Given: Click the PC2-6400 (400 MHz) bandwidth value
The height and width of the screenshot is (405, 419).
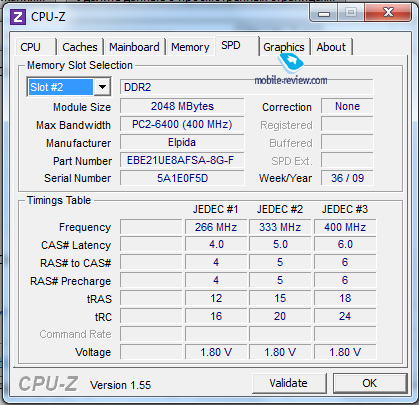Looking at the screenshot, I should coord(182,124).
